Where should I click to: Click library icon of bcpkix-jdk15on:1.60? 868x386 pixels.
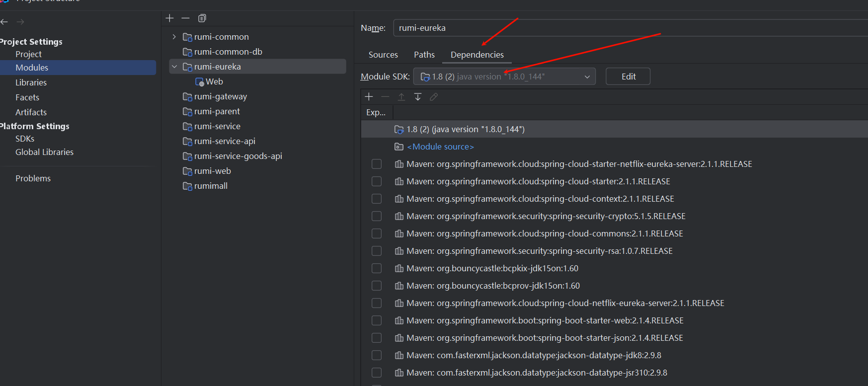(x=399, y=268)
